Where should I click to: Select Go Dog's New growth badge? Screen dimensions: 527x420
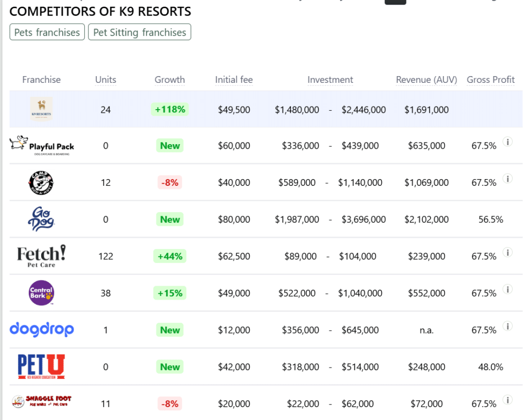(x=170, y=219)
